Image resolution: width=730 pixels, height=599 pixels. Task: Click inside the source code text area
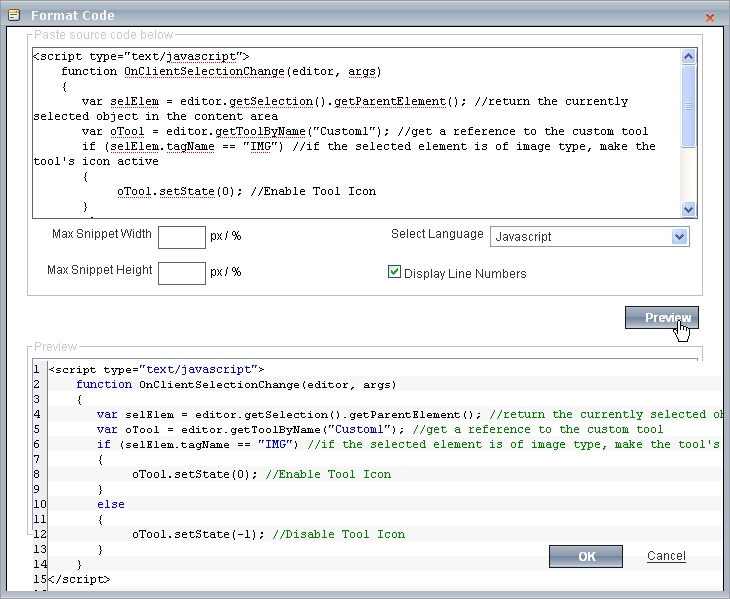point(356,132)
